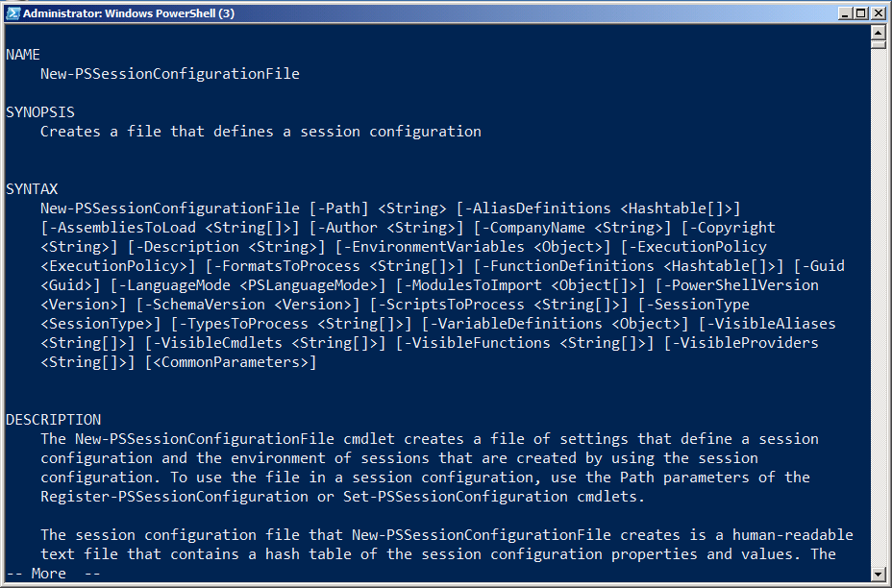The width and height of the screenshot is (892, 588).
Task: Maximize the PowerShell window
Action: 861,13
